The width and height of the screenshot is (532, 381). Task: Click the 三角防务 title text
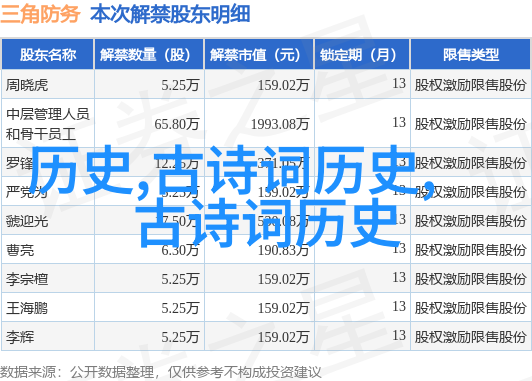(40, 14)
